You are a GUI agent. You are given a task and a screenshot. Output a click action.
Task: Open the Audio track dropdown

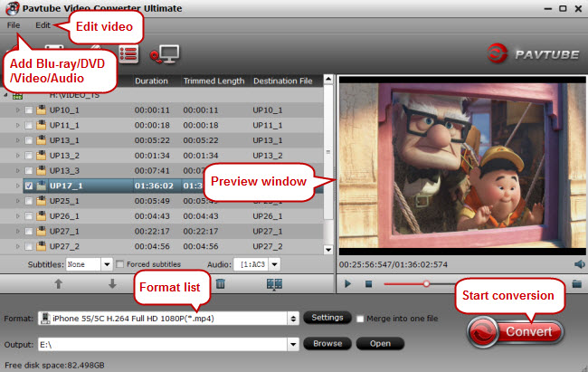274,264
